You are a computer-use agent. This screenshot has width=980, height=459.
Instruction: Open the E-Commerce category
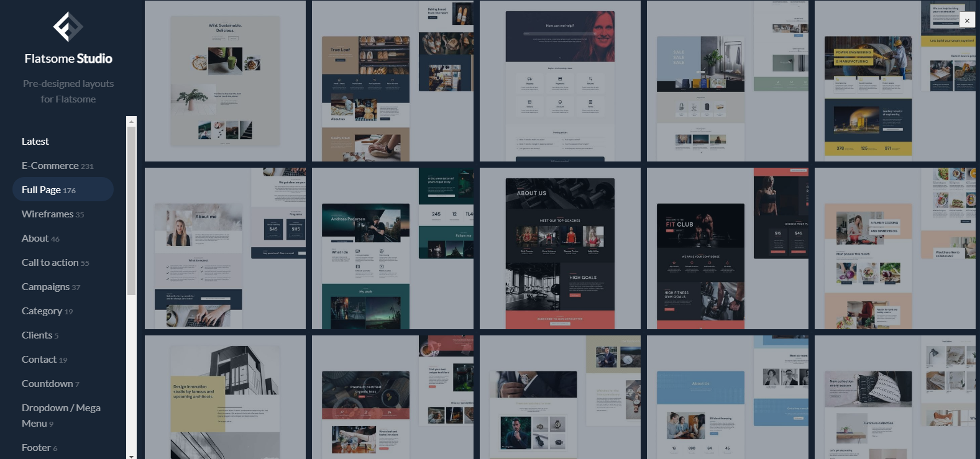point(58,166)
